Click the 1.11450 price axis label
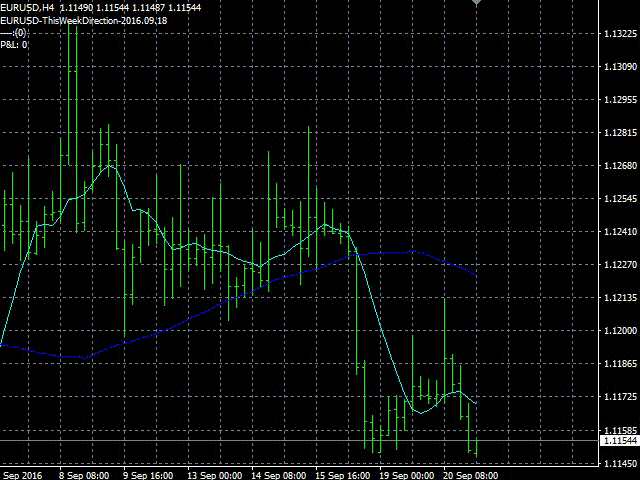This screenshot has width=640, height=480. [619, 463]
